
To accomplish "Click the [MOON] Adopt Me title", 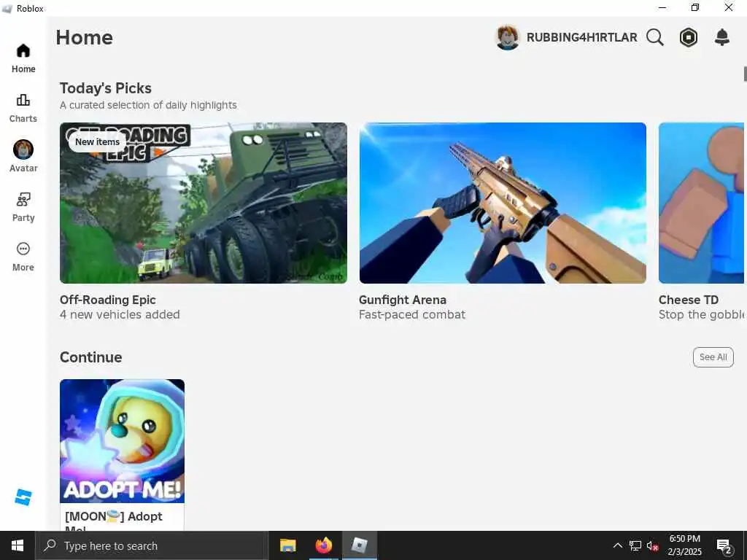I will 113,519.
